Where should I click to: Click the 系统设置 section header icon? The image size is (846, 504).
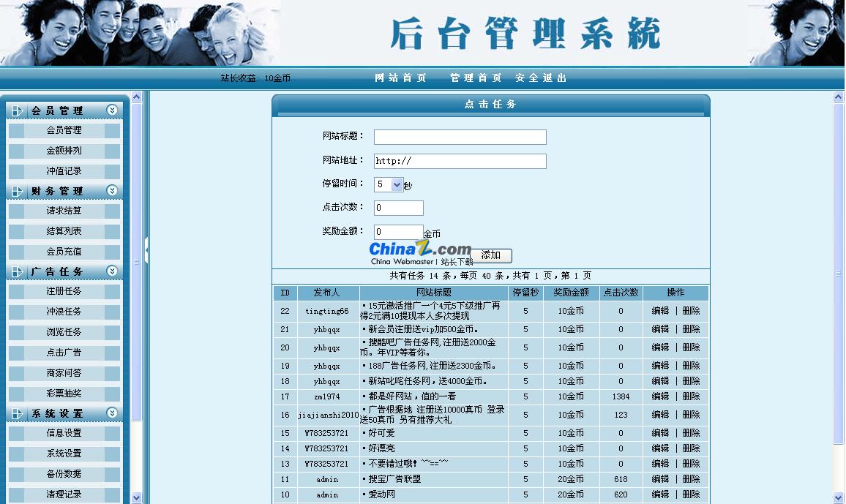click(x=16, y=413)
